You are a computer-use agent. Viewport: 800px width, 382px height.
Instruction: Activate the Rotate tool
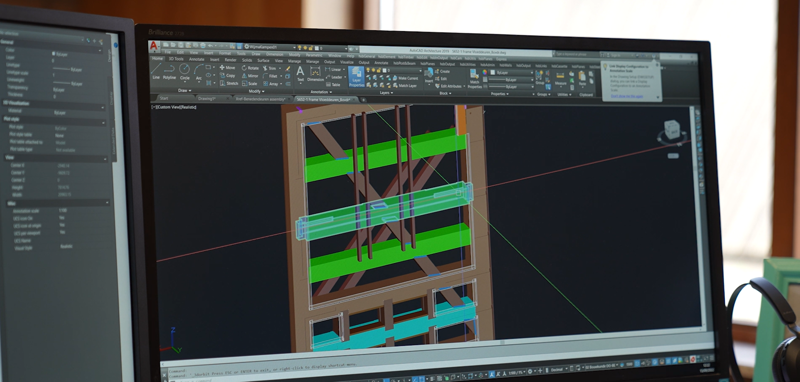coord(250,68)
